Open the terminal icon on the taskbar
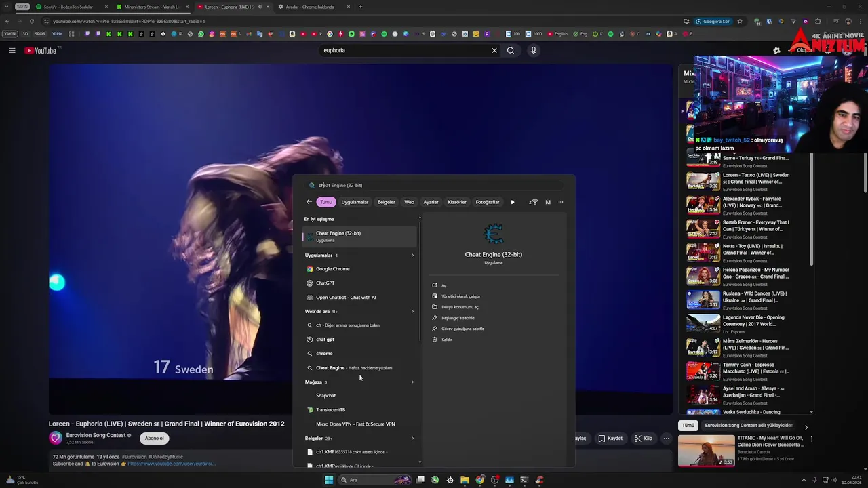The height and width of the screenshot is (488, 868). (524, 480)
